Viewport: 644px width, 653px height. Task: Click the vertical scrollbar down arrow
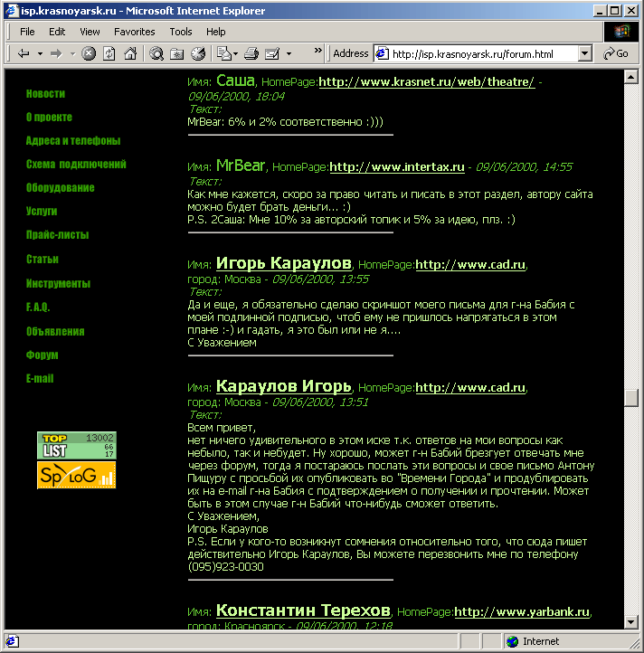(x=631, y=622)
